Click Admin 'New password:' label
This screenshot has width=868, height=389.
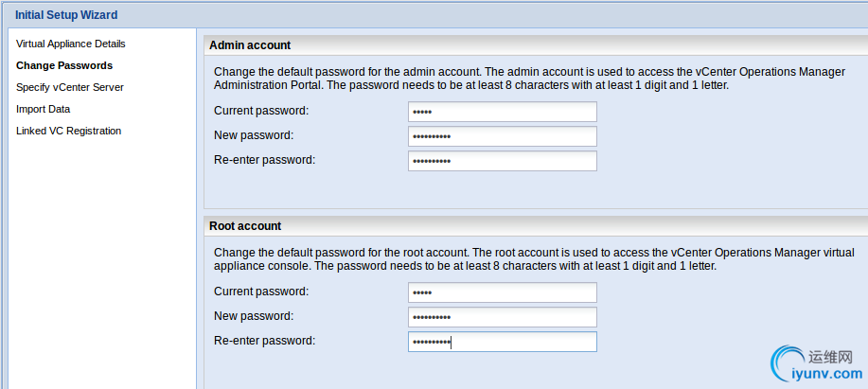click(254, 135)
